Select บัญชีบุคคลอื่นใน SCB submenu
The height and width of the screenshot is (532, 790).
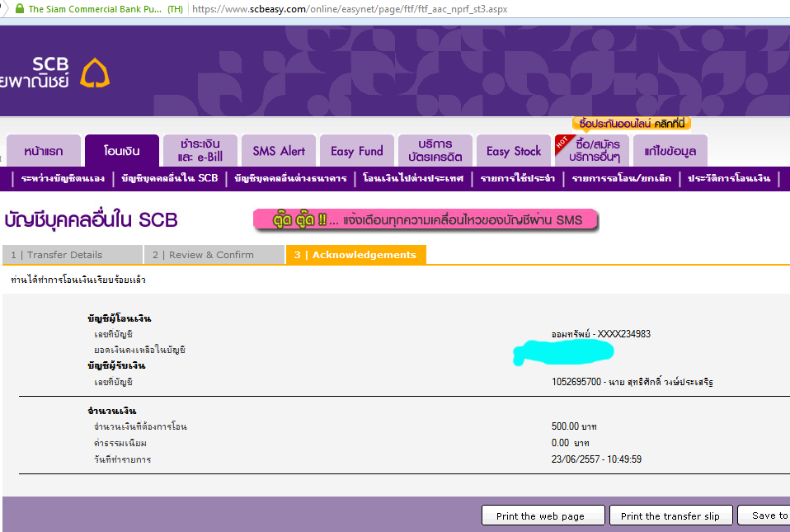(x=169, y=178)
